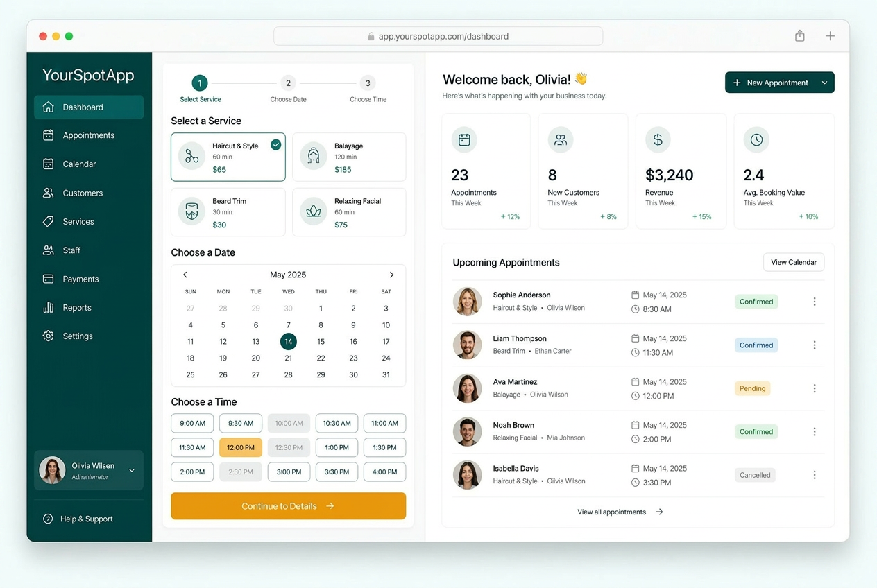Select the currently highlighted date 14
The image size is (877, 588).
tap(288, 341)
